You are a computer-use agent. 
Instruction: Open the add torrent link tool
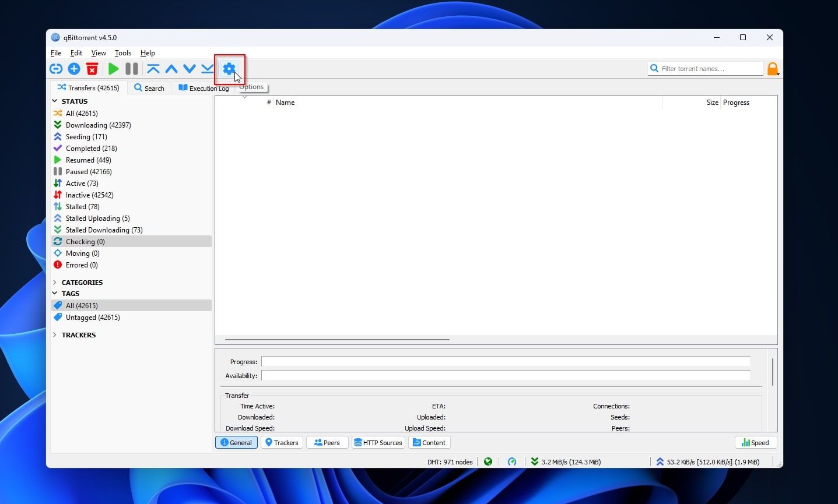coord(55,68)
